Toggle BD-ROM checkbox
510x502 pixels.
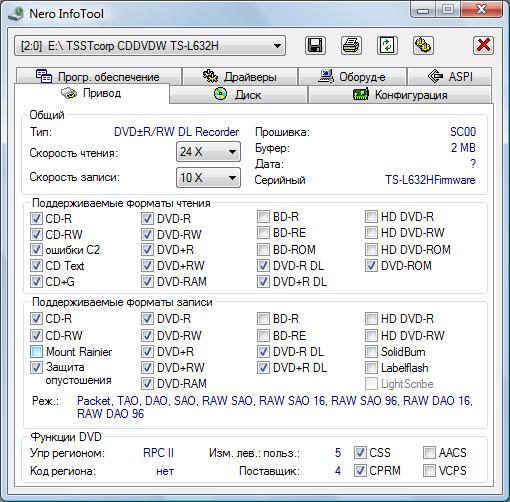tap(263, 249)
